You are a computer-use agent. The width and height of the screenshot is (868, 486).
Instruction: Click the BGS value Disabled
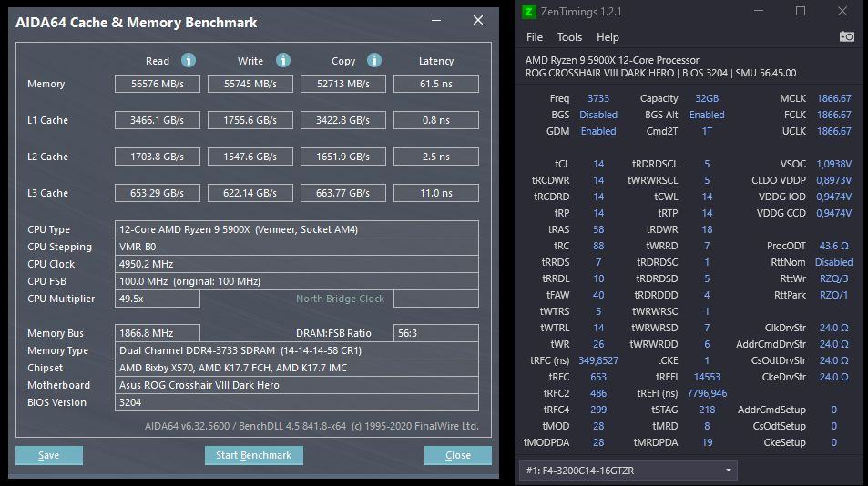(x=598, y=115)
